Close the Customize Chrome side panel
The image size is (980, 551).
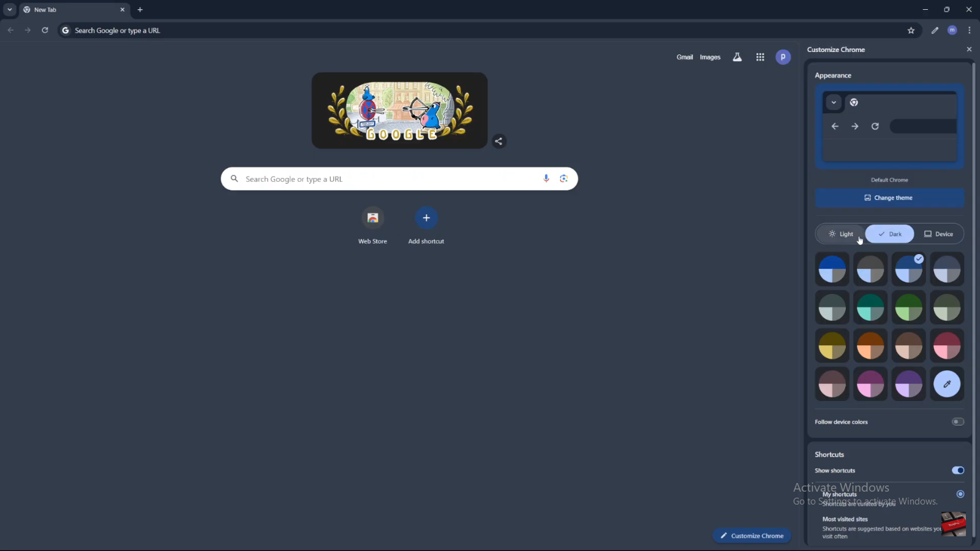969,50
